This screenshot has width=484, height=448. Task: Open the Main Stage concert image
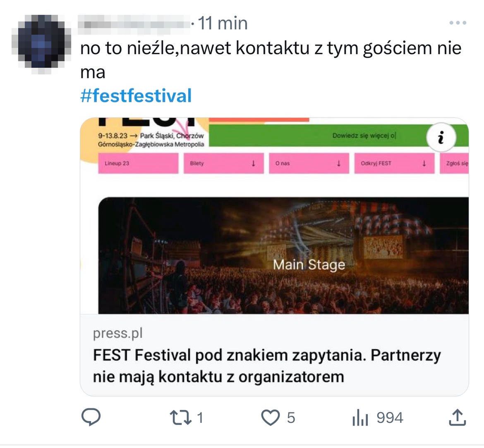pyautogui.click(x=283, y=255)
